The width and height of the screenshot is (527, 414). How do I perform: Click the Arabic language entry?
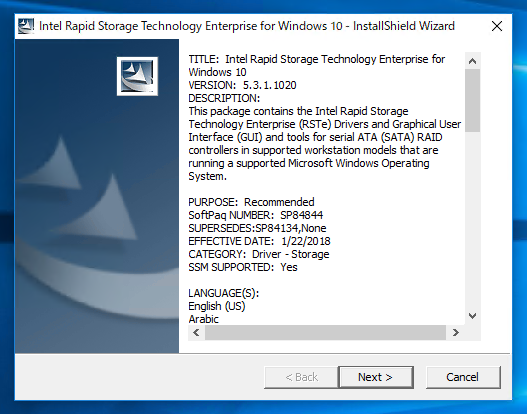[203, 319]
